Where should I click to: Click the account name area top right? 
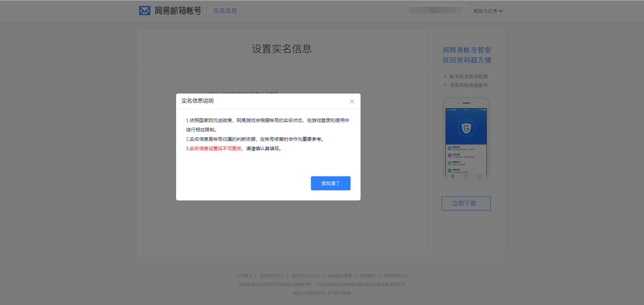point(435,10)
